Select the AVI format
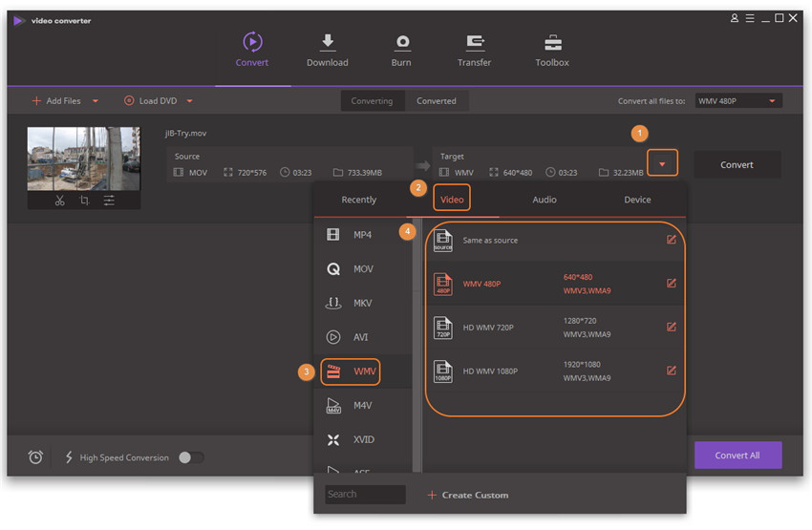This screenshot has height=530, width=812. pos(362,337)
